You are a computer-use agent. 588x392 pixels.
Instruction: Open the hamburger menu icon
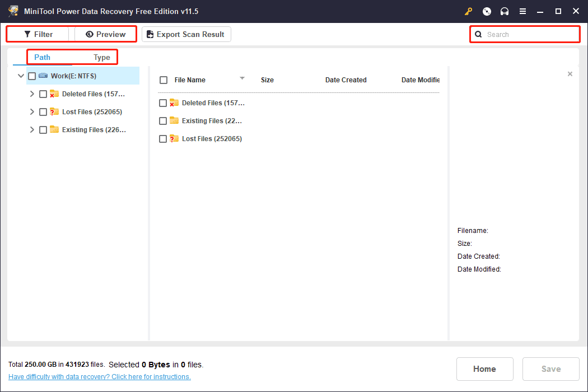coord(522,11)
